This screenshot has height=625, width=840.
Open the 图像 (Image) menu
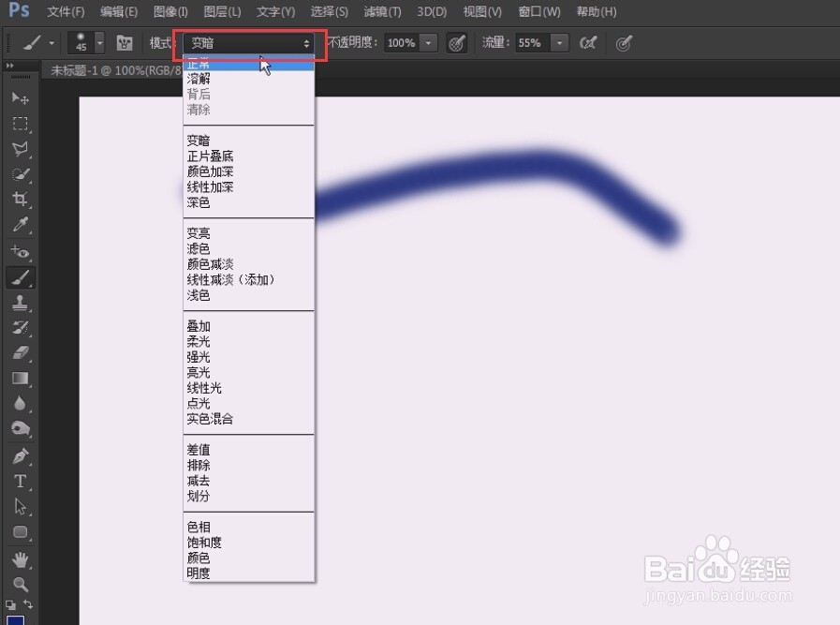tap(171, 11)
